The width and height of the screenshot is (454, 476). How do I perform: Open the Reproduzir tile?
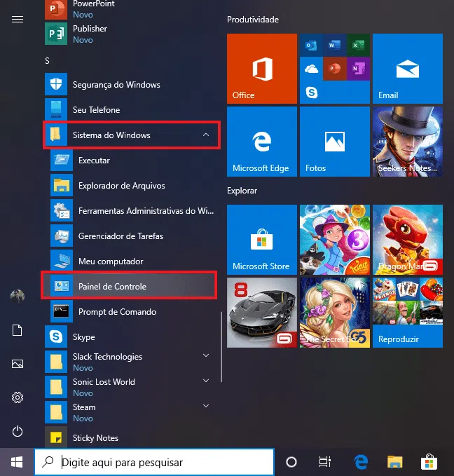408,313
